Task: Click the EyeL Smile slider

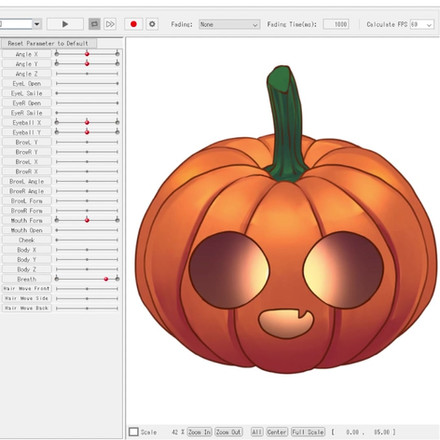Action: [87, 93]
